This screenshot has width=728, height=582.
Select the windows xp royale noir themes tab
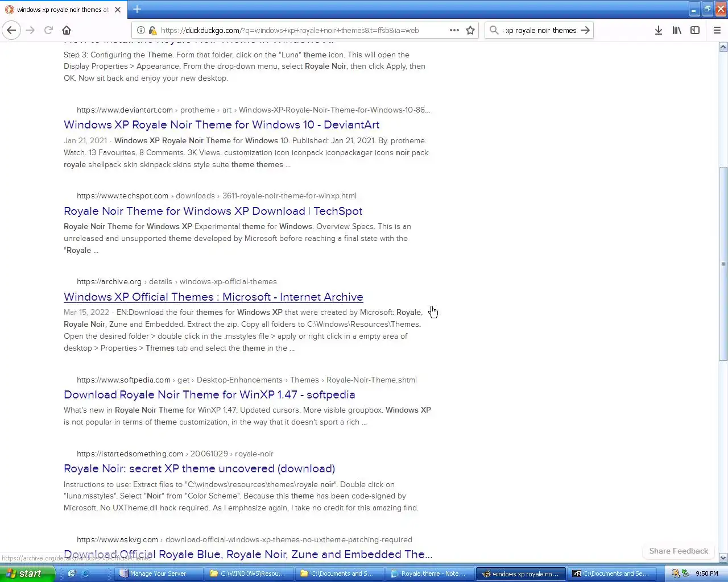point(63,10)
